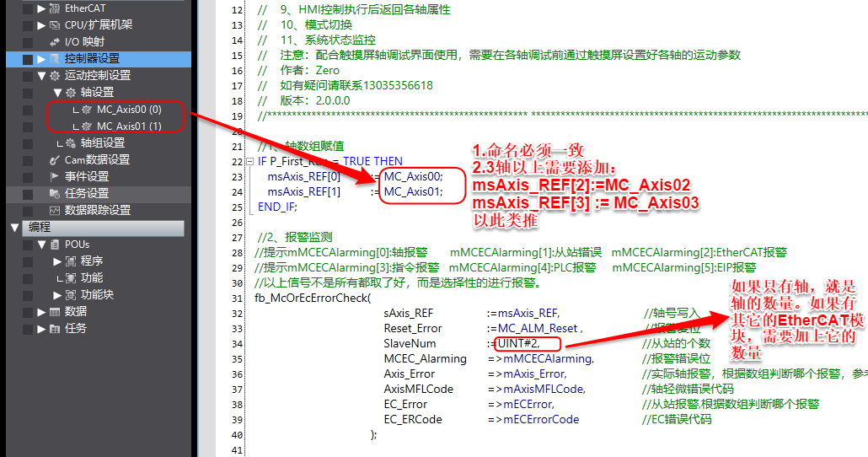Click the 任务设置 icon
The height and width of the screenshot is (457, 868).
56,194
